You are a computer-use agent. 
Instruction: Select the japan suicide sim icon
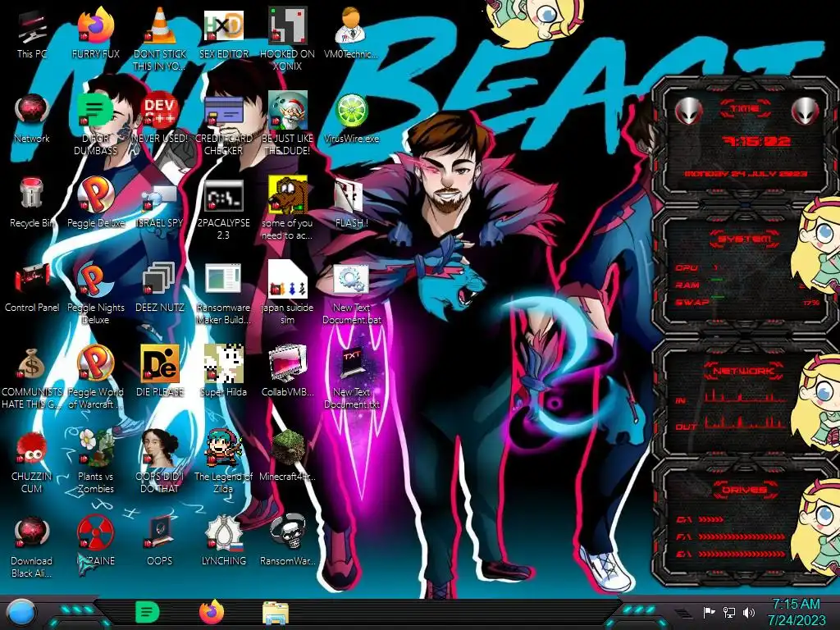(288, 294)
